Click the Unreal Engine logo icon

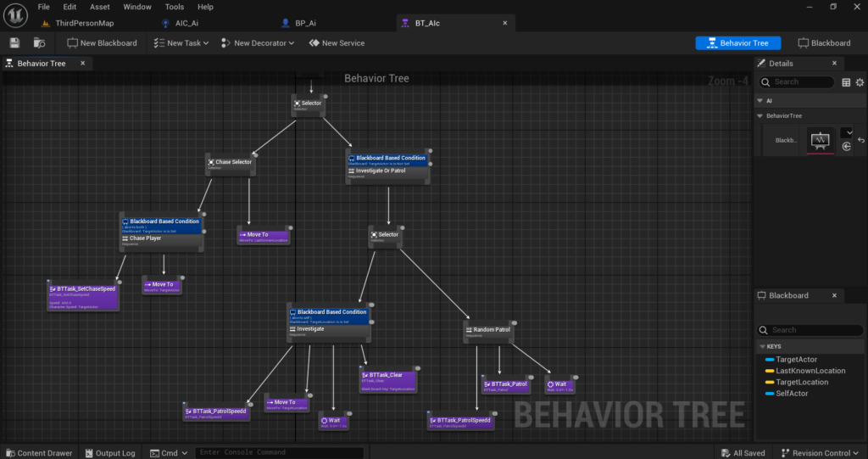[x=15, y=15]
